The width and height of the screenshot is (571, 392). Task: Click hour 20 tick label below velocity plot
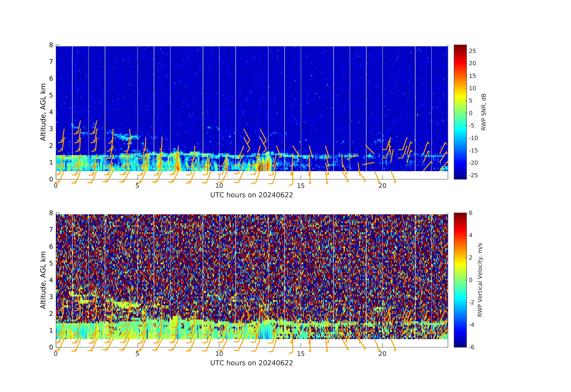tap(382, 354)
